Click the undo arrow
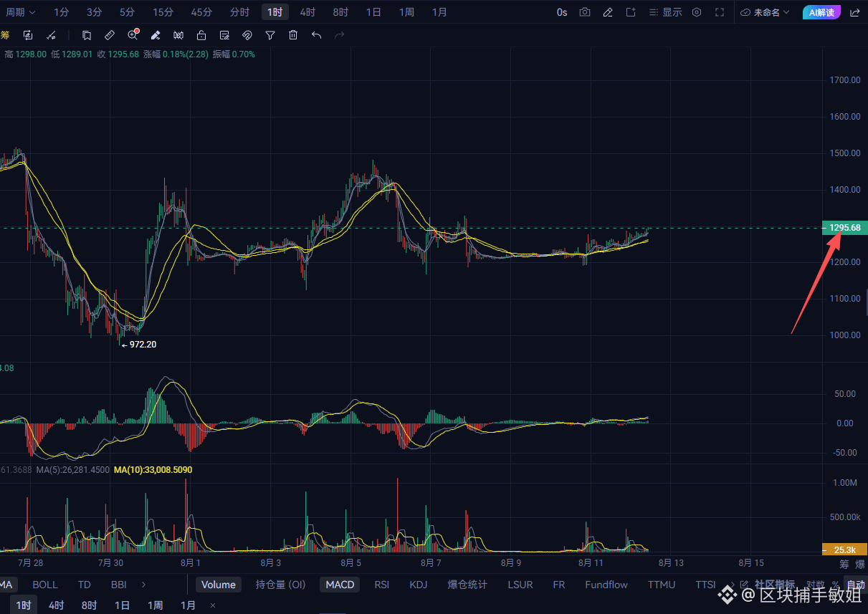The image size is (868, 614). point(316,35)
